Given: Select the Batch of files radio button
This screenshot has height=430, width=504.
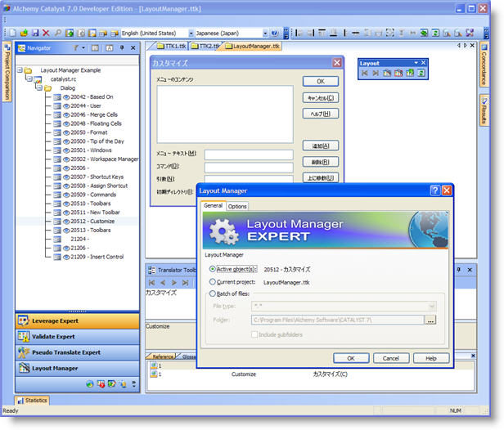Looking at the screenshot, I should tap(212, 293).
